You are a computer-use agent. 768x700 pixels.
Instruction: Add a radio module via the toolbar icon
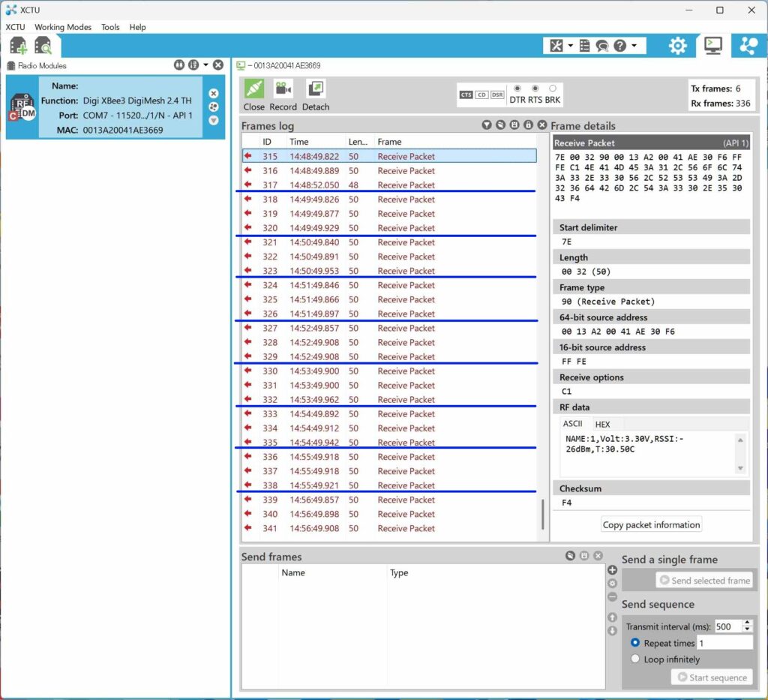(18, 46)
